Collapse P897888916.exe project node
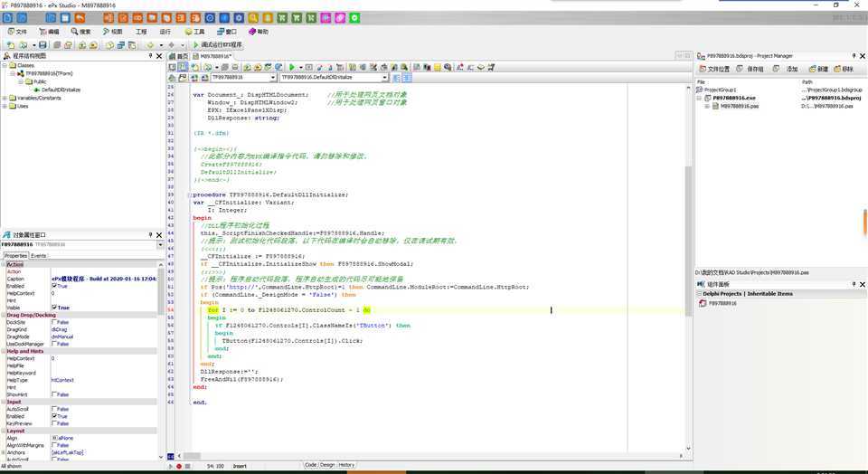The image size is (868, 474). [x=700, y=98]
